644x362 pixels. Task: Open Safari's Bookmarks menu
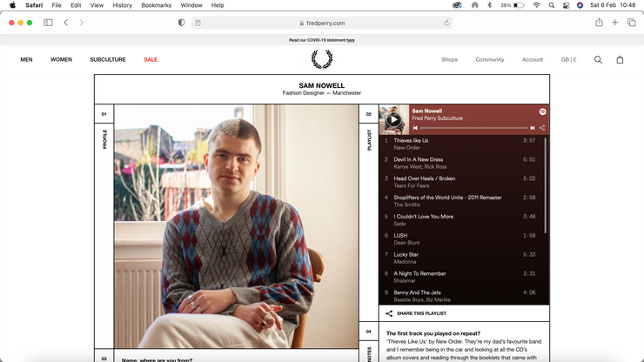click(x=156, y=5)
